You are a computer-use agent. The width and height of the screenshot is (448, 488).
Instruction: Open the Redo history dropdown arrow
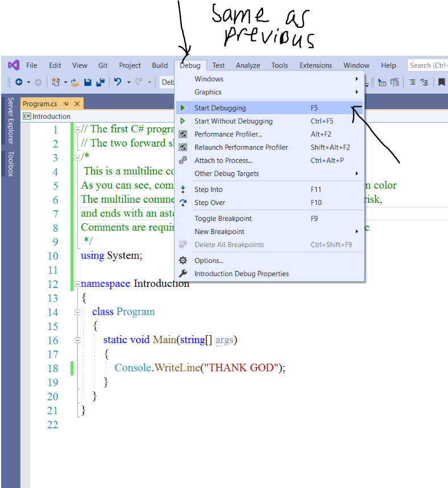150,82
